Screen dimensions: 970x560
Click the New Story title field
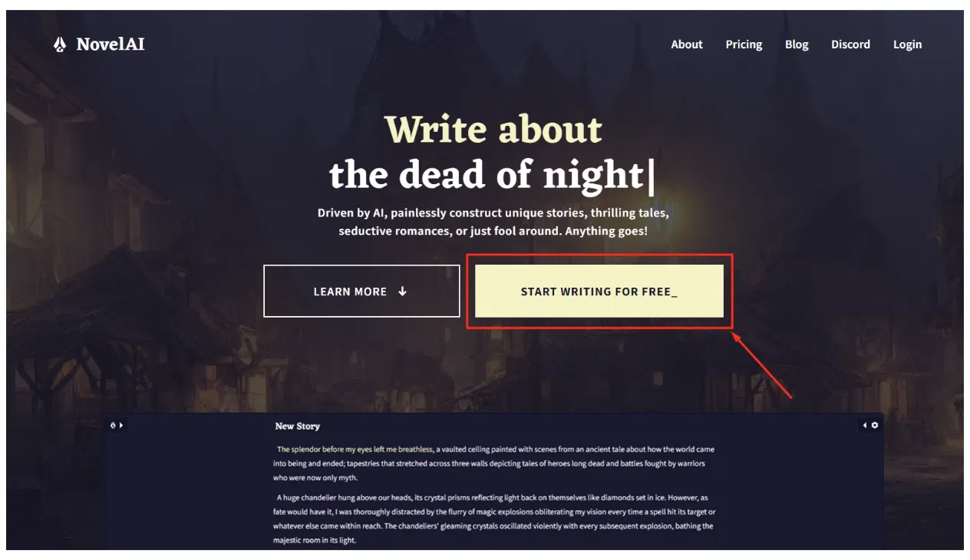tap(298, 426)
